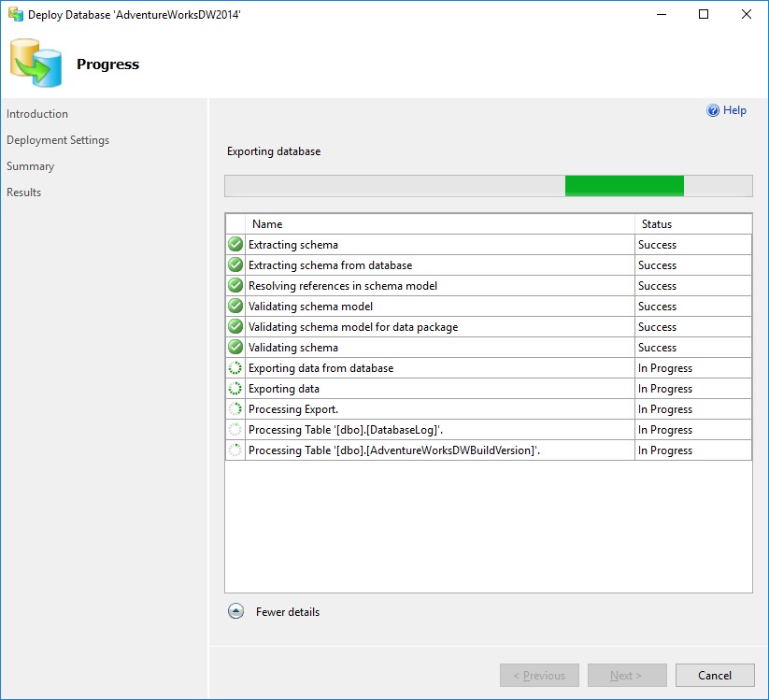
Task: Collapse details with the Fewer details arrow
Action: pyautogui.click(x=235, y=611)
